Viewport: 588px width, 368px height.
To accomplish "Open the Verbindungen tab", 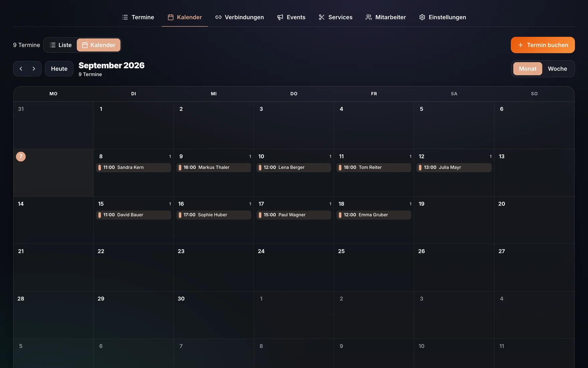I will pos(240,17).
